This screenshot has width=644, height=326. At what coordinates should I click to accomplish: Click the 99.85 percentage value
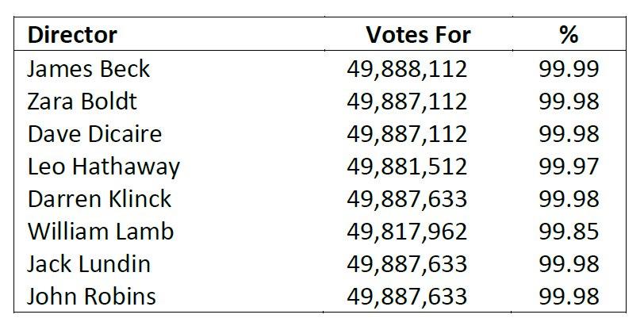[x=569, y=232]
